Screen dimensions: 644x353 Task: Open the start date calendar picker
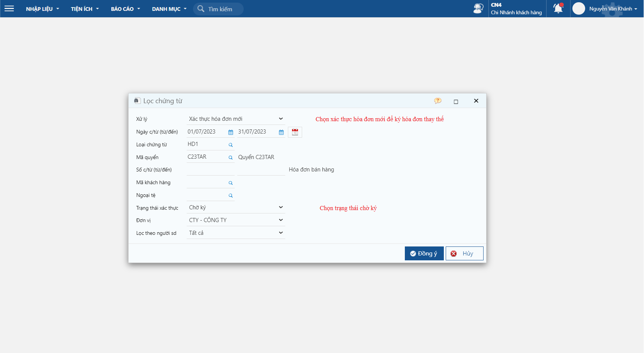231,132
